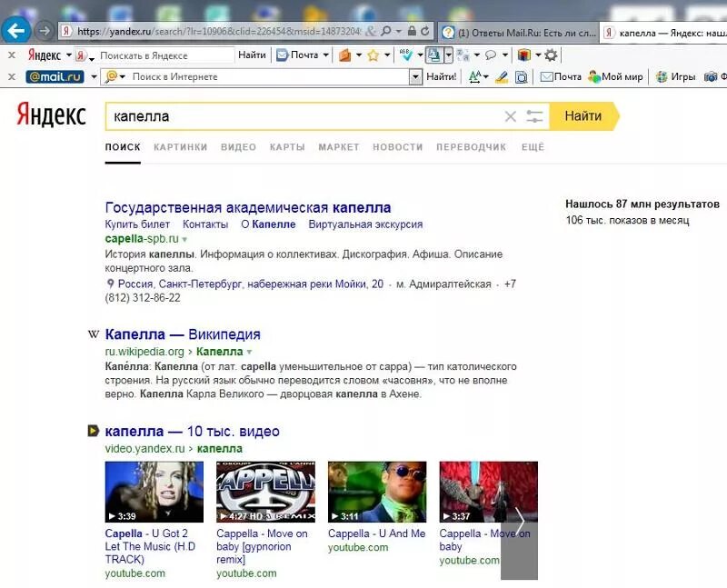Click the compatibility view icon in address bar
The height and width of the screenshot is (588, 727).
[x=371, y=31]
